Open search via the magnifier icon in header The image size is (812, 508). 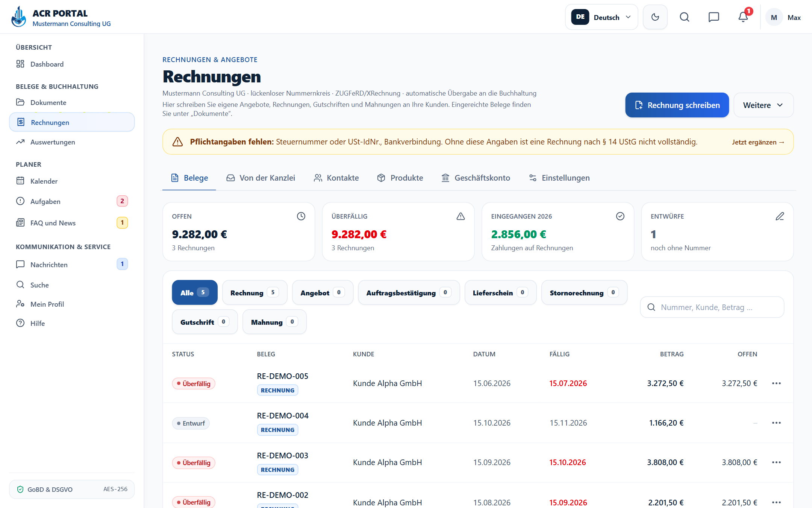[x=685, y=17]
